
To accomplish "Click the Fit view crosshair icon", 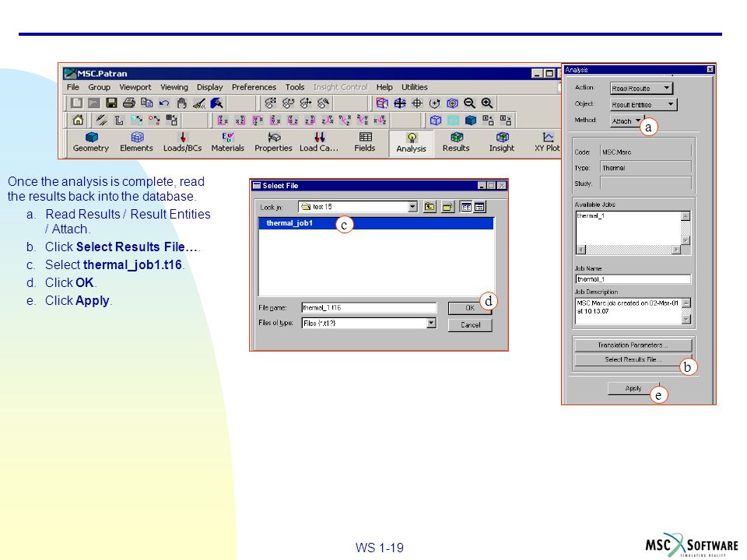I will [417, 103].
